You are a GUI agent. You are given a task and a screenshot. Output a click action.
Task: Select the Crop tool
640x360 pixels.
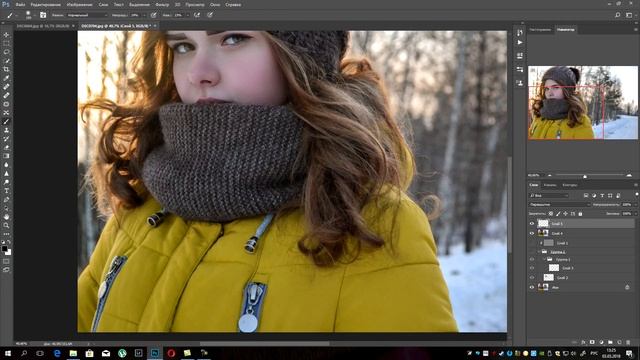click(x=6, y=69)
